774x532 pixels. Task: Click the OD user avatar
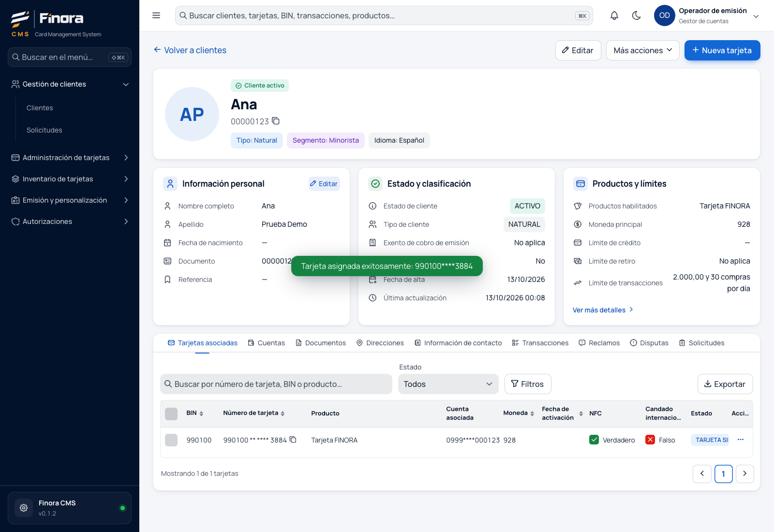click(665, 15)
